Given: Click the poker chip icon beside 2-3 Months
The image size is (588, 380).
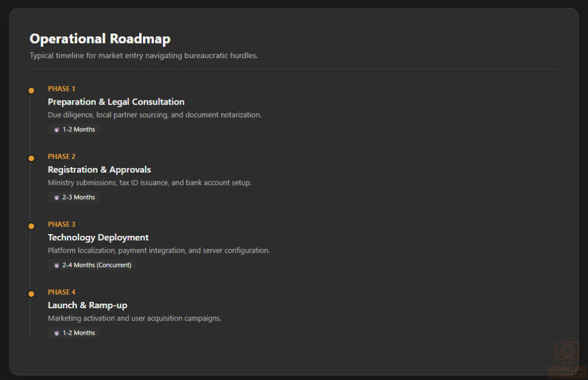Looking at the screenshot, I should [x=56, y=197].
